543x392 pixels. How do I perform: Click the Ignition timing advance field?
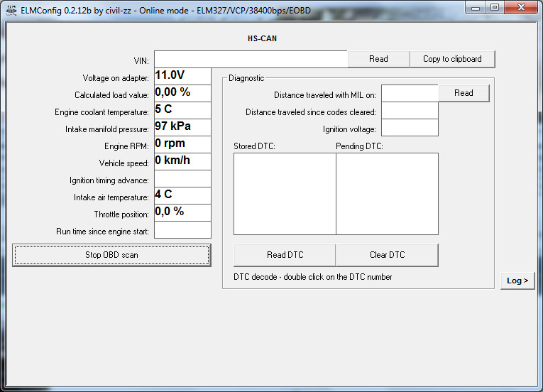pyautogui.click(x=182, y=179)
